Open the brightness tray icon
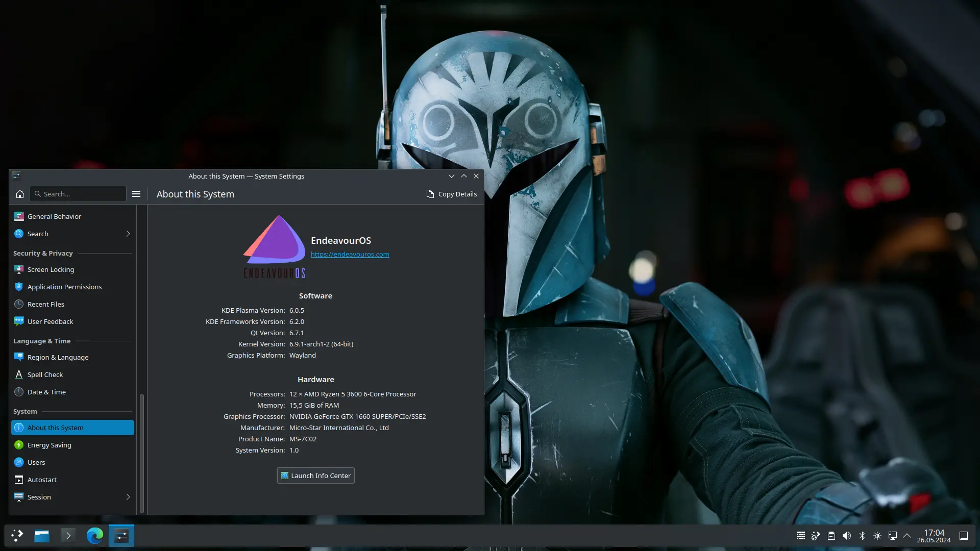 877,536
